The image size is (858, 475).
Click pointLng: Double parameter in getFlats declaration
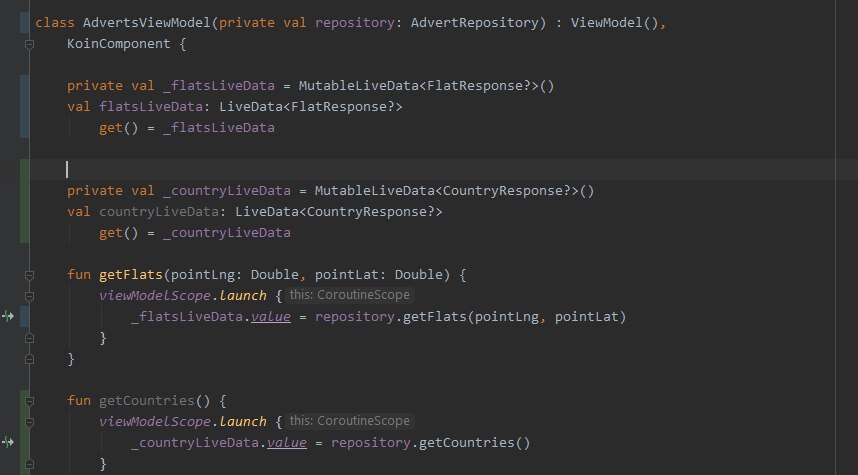click(x=234, y=275)
